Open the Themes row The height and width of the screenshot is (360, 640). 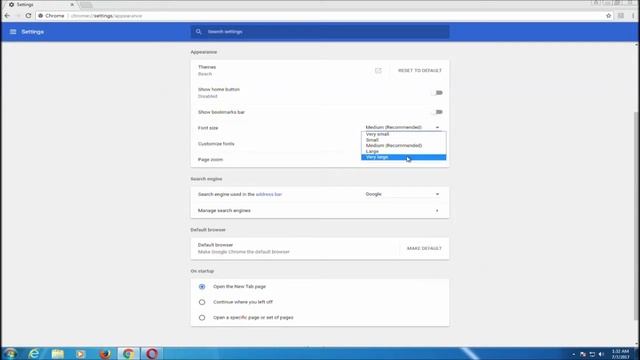(320, 71)
